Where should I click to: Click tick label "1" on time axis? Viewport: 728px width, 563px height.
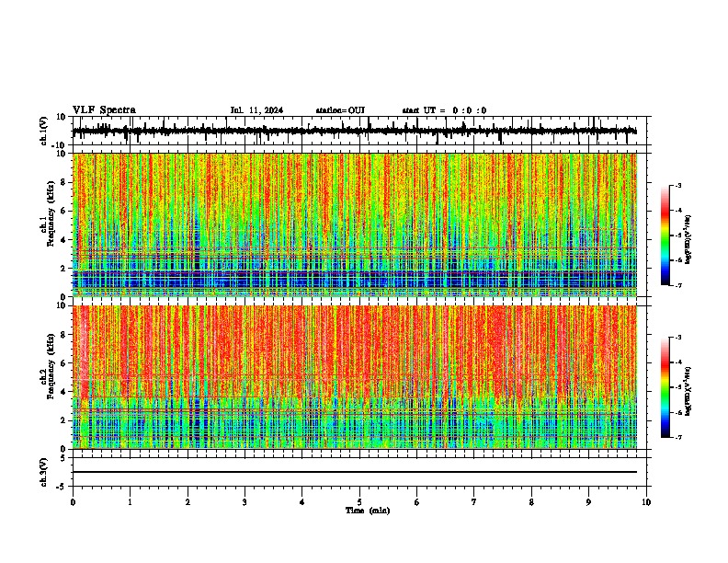(x=130, y=502)
